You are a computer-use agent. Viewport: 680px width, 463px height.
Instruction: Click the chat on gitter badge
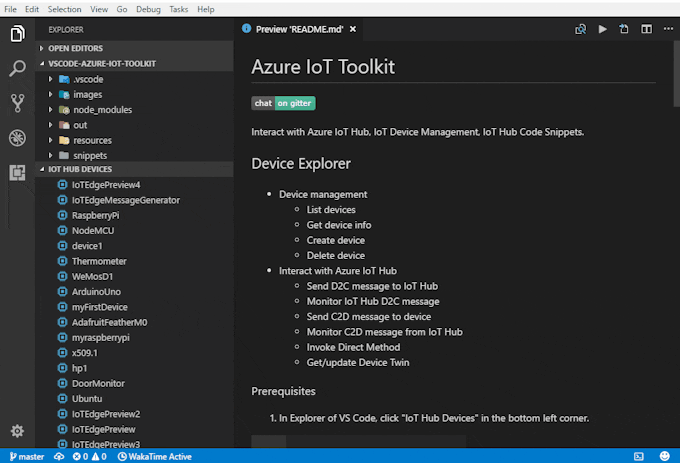pos(283,103)
